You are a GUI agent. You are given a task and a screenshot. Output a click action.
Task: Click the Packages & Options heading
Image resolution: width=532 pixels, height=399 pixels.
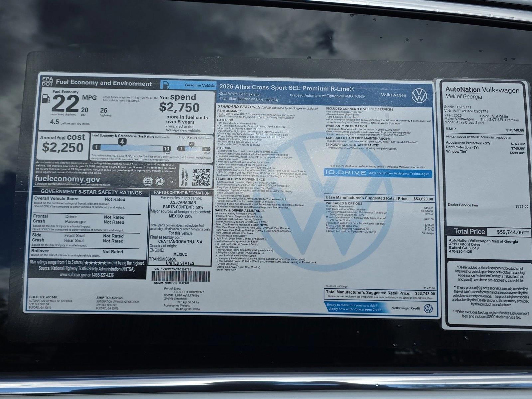(x=344, y=203)
